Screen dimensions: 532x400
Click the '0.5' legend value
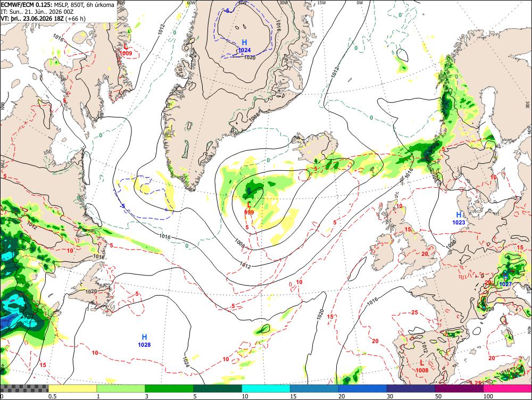pyautogui.click(x=52, y=396)
